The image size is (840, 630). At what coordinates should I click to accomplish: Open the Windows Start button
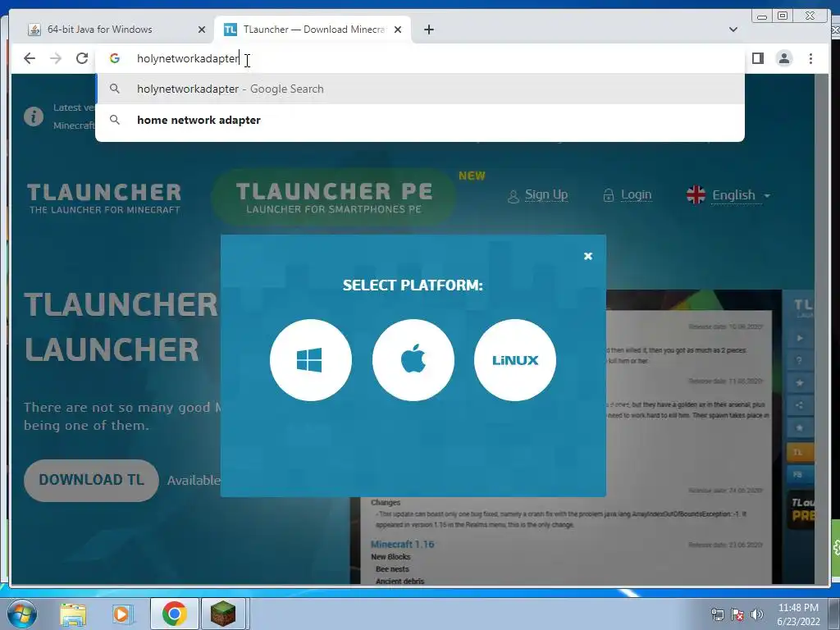click(x=21, y=614)
